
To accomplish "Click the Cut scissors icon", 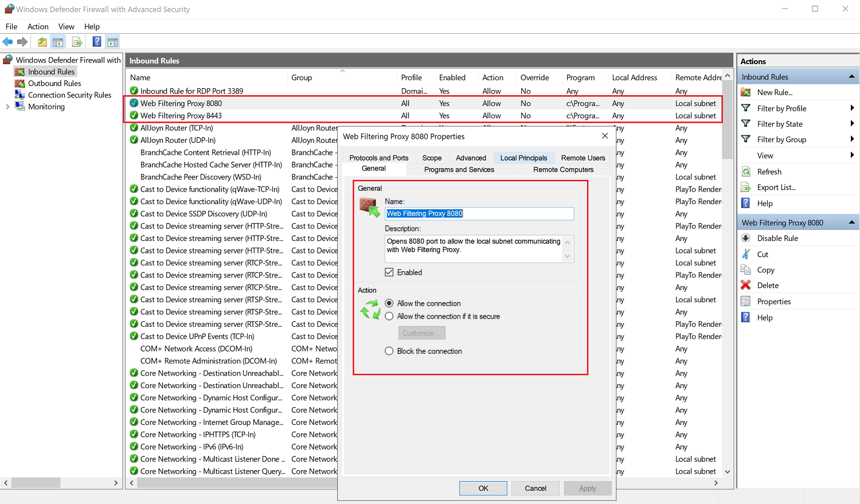I will coord(746,254).
